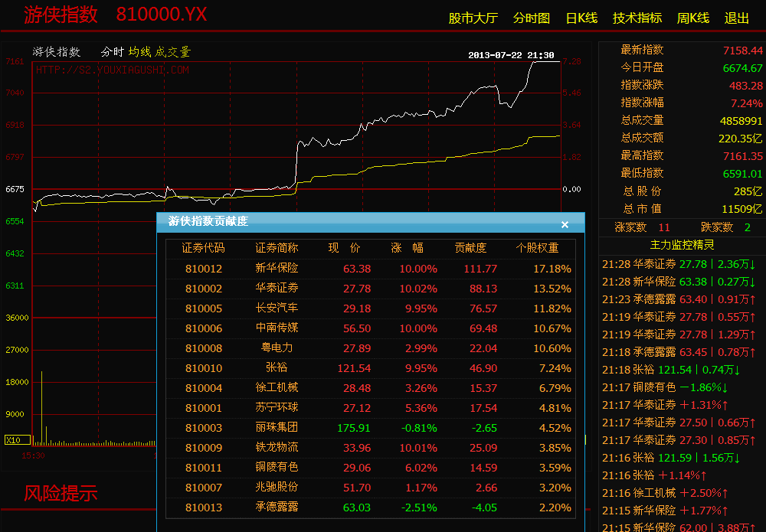Open the 日K线 chart
The width and height of the screenshot is (766, 532).
click(581, 18)
